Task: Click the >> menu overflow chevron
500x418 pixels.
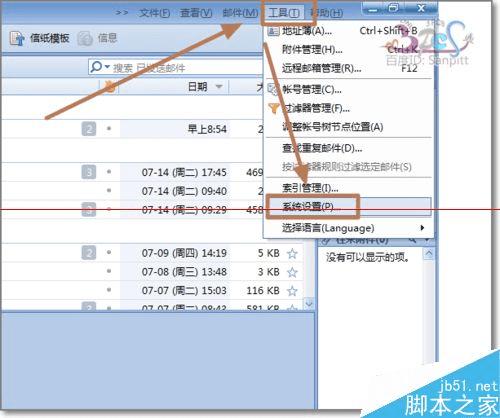Action: 122,13
